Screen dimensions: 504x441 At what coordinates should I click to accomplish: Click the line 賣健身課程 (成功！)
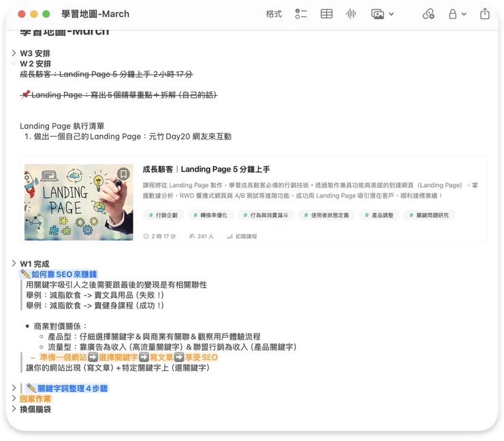tap(95, 306)
